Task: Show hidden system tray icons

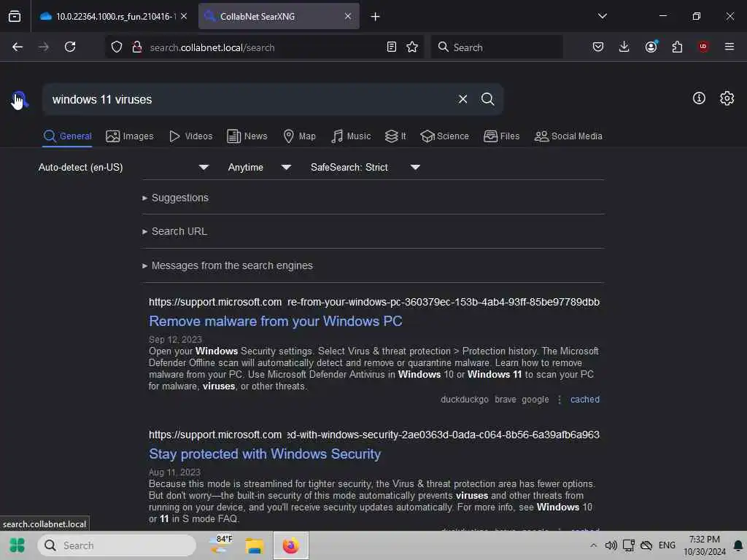Action: click(593, 545)
